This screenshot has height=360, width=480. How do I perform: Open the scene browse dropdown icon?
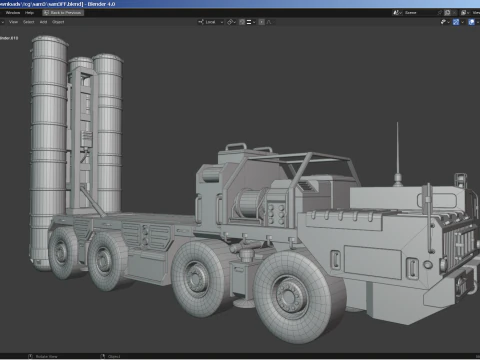397,13
